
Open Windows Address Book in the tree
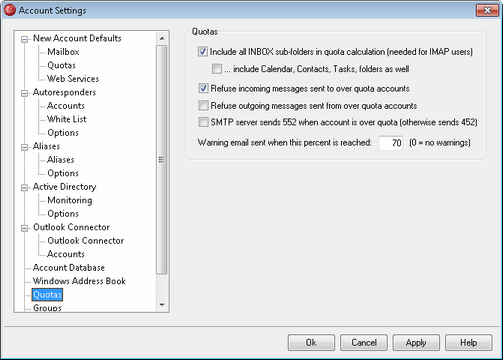[x=79, y=281]
